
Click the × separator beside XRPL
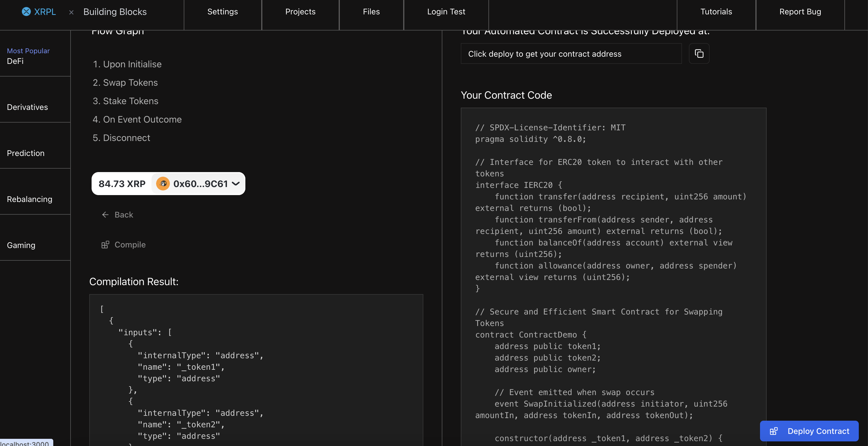click(x=71, y=12)
